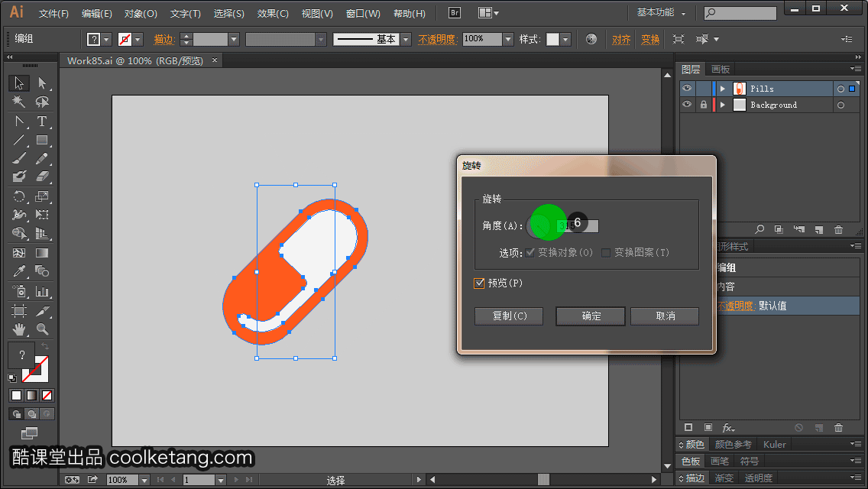This screenshot has width=868, height=489.
Task: Toggle Transform Objects checkbox
Action: click(x=530, y=253)
